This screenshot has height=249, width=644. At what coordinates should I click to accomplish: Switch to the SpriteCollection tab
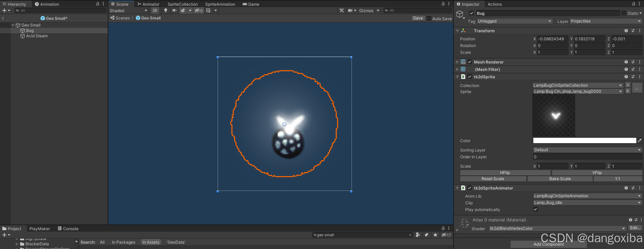(183, 4)
